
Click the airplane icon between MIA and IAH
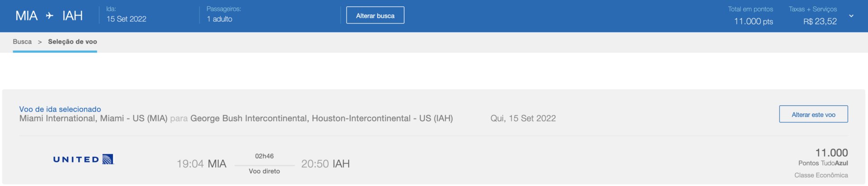point(50,16)
